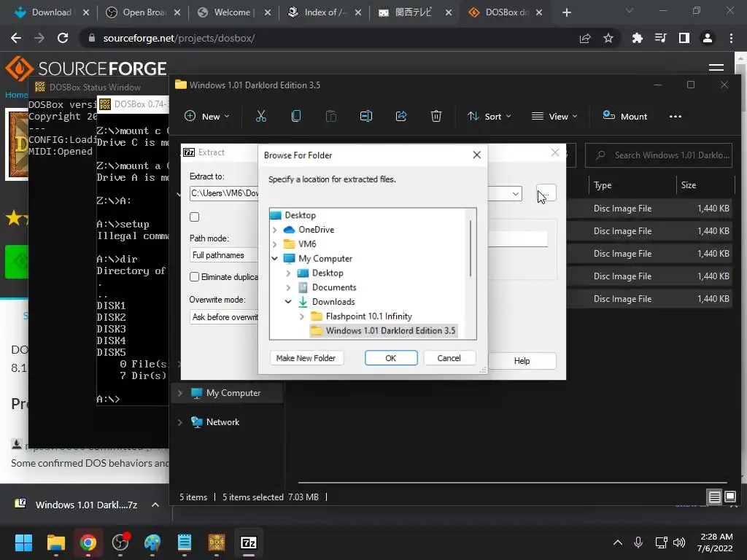Viewport: 747px width, 560px height.
Task: Open SourceForge hamburger menu
Action: coord(716,68)
